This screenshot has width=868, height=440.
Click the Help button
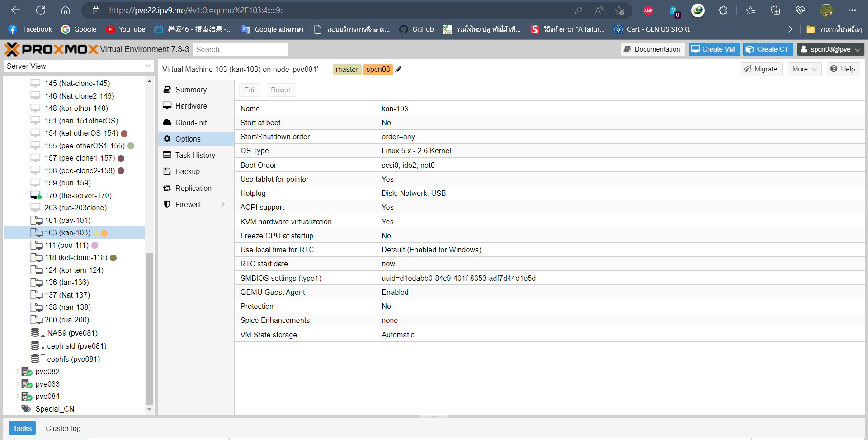843,69
